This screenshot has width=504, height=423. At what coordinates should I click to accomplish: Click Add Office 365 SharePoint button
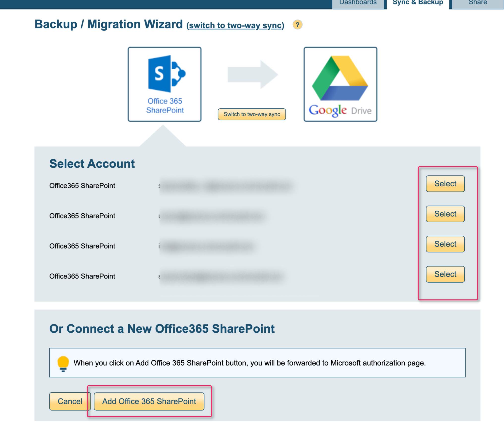click(149, 401)
